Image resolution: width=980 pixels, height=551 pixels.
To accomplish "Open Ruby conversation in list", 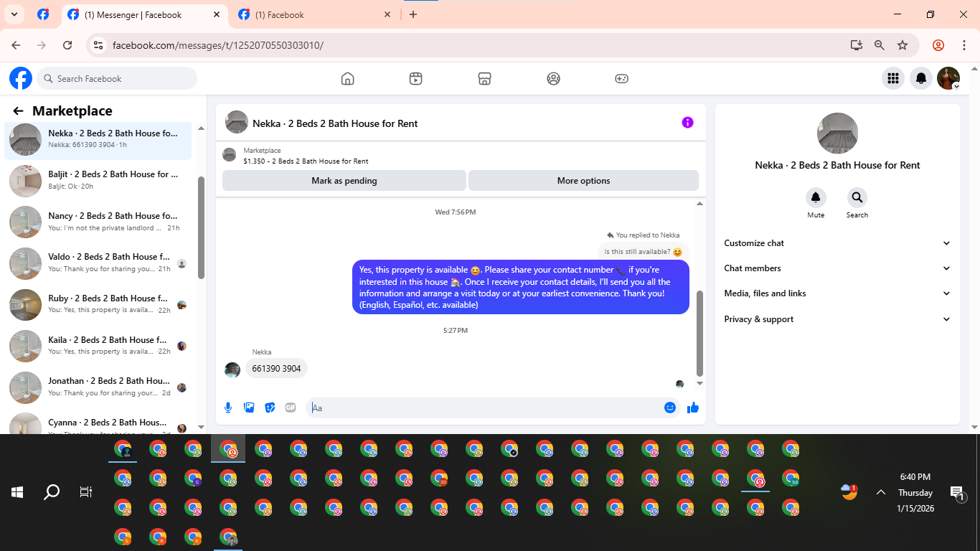I will click(x=99, y=304).
